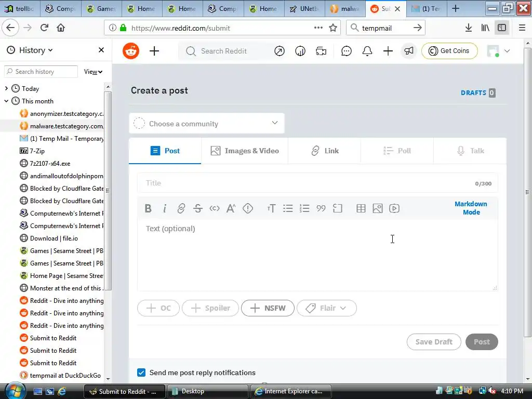Open the Reddit chat bubble icon
Screen dimensions: 532x399
347,51
